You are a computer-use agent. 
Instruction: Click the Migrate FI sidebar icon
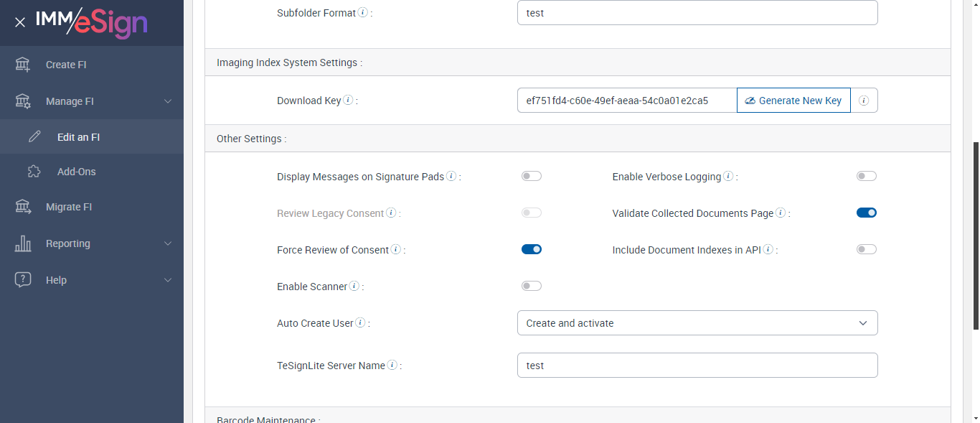(x=23, y=207)
